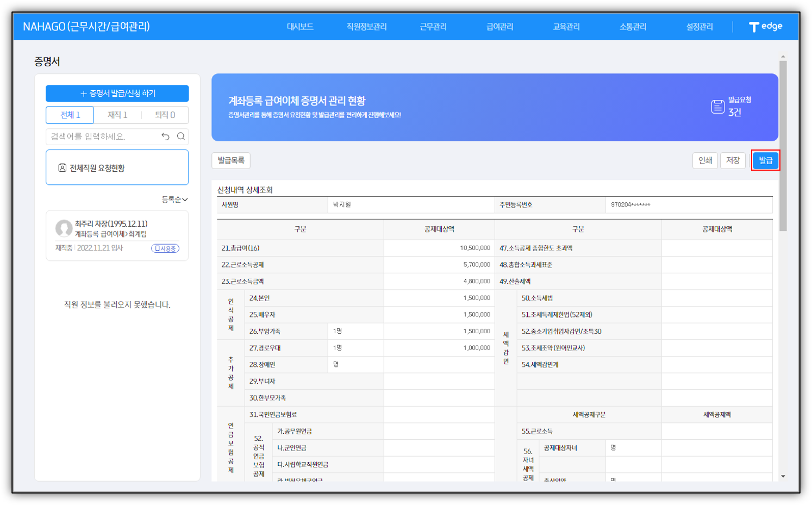Viewport: 812px width, 505px height.
Task: Click the 54.세액감면계 label
Action: 540,365
